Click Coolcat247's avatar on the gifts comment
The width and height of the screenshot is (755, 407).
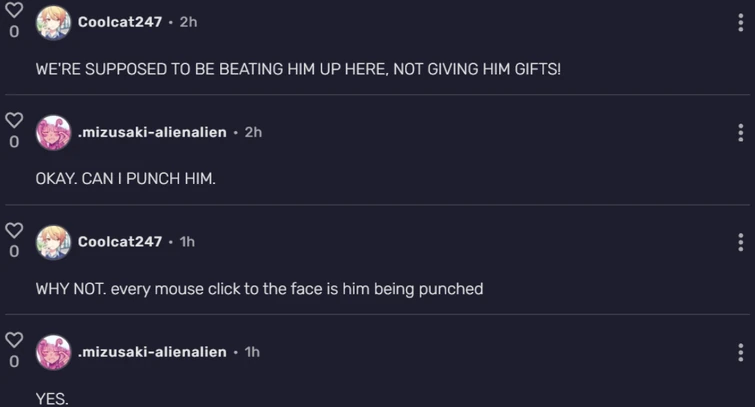tap(53, 22)
